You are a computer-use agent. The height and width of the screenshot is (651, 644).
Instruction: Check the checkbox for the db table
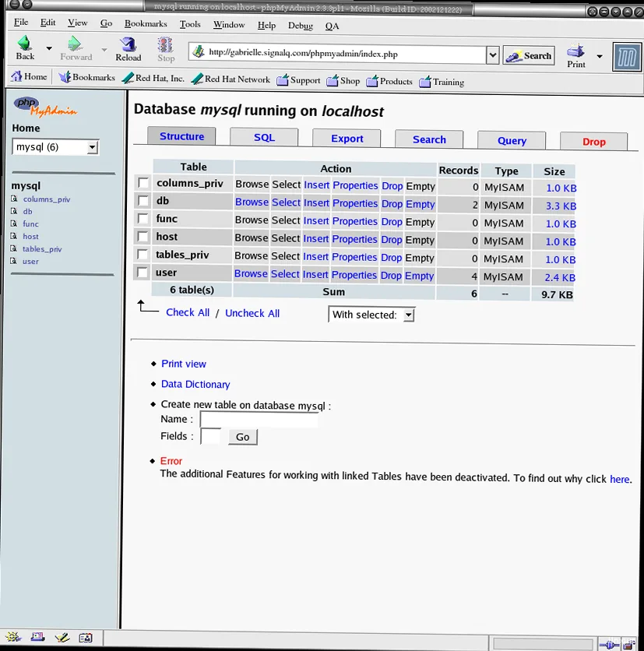[143, 202]
